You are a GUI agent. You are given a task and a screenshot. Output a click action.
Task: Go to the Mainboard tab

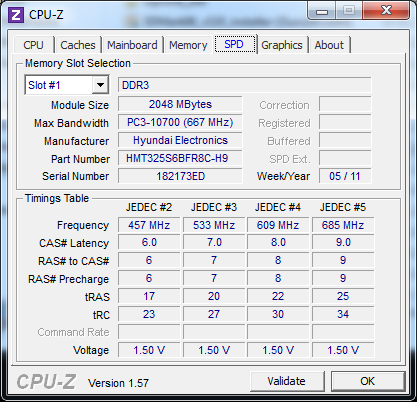point(132,45)
